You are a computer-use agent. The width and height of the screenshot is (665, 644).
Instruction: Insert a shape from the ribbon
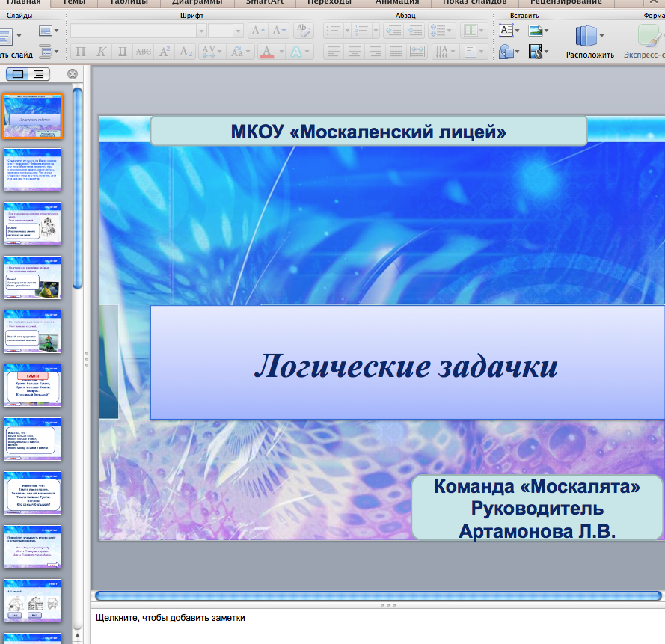click(x=506, y=52)
